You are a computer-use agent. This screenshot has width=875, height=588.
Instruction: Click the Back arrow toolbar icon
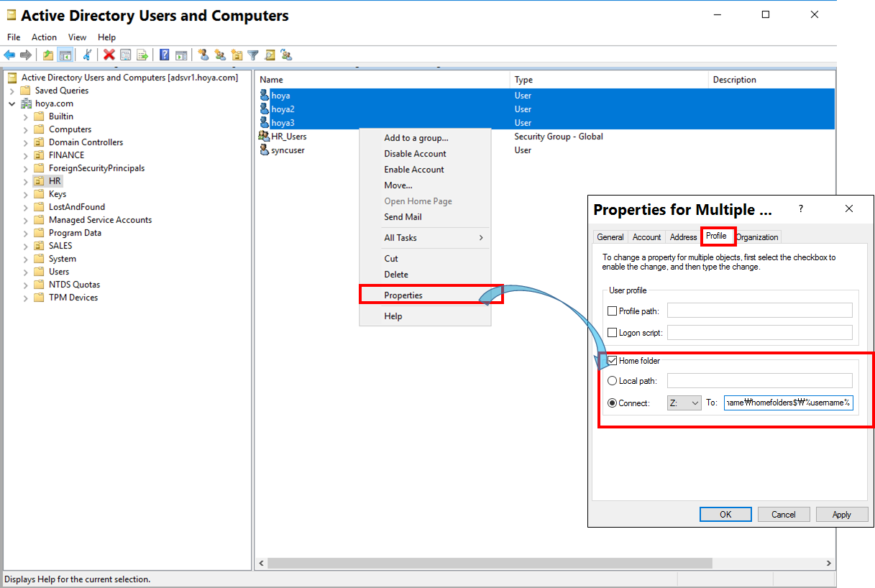tap(9, 55)
